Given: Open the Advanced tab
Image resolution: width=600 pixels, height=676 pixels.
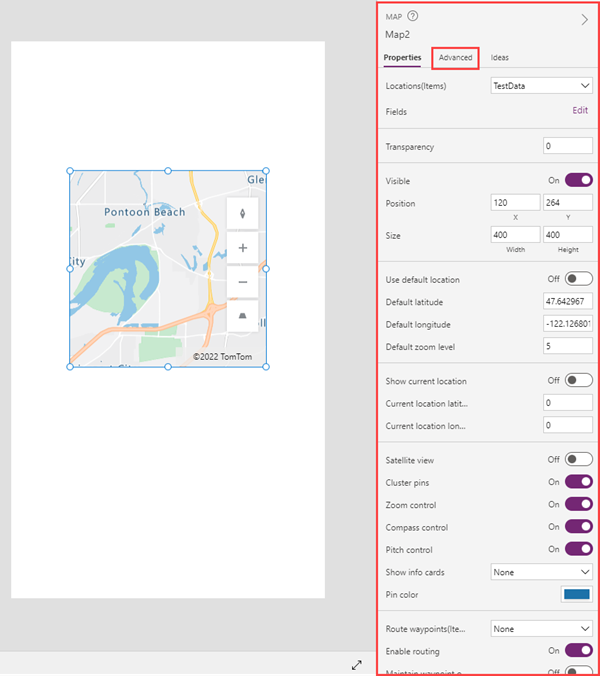Looking at the screenshot, I should coord(455,57).
